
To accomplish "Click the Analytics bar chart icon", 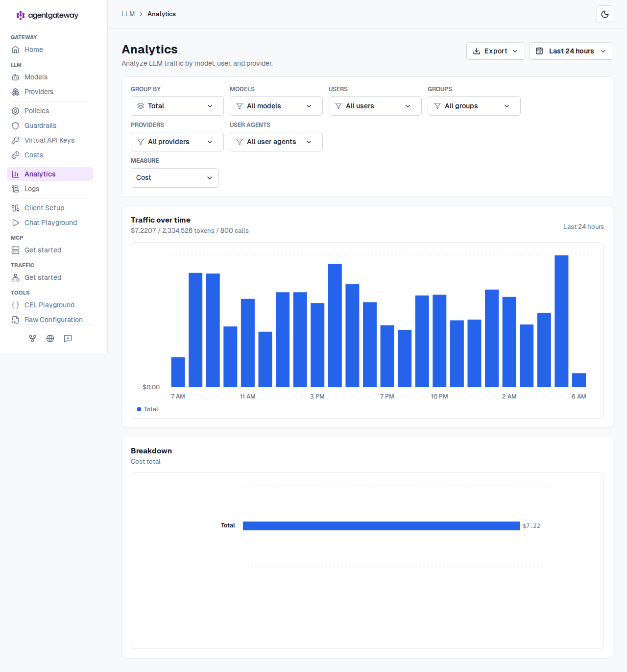I will pyautogui.click(x=16, y=174).
